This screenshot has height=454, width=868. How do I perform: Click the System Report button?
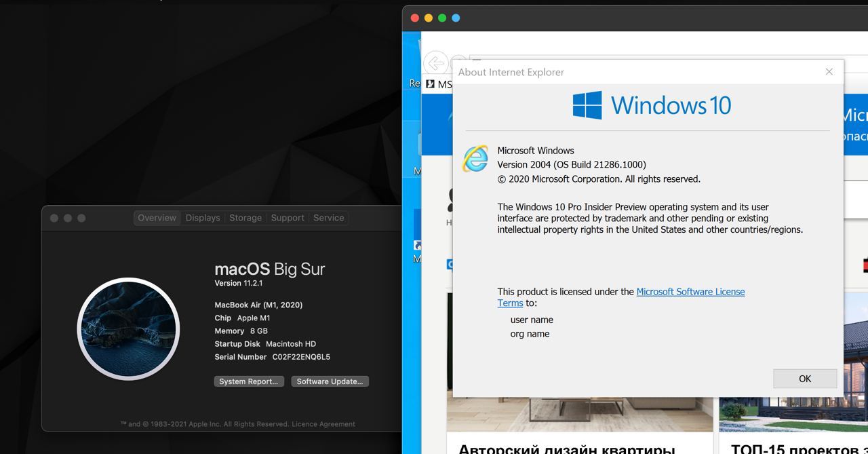pos(249,381)
